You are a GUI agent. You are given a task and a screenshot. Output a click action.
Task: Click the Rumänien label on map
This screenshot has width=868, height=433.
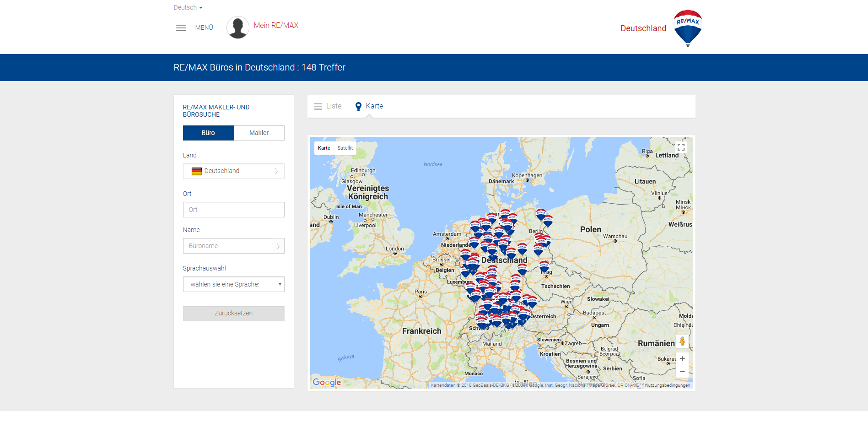(657, 343)
